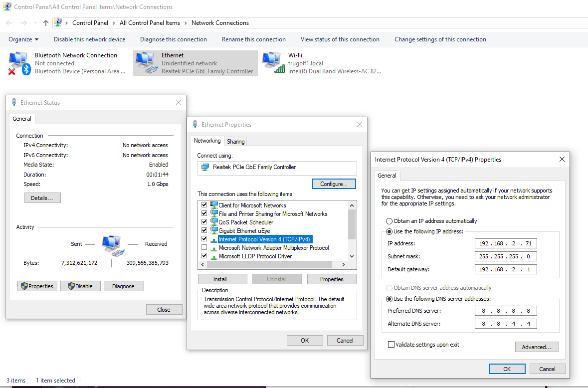Image resolution: width=588 pixels, height=388 pixels.
Task: Select Use the following IP address
Action: 389,232
